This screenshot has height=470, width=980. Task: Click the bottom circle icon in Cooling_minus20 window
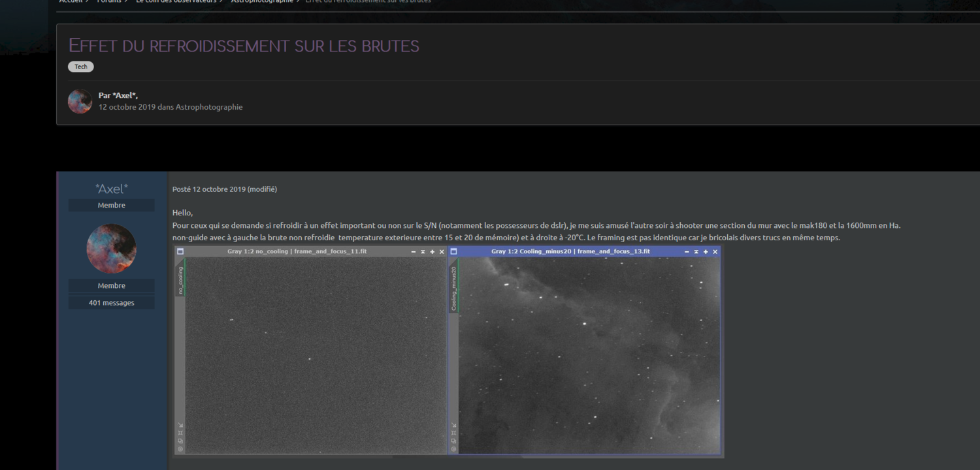(x=454, y=449)
